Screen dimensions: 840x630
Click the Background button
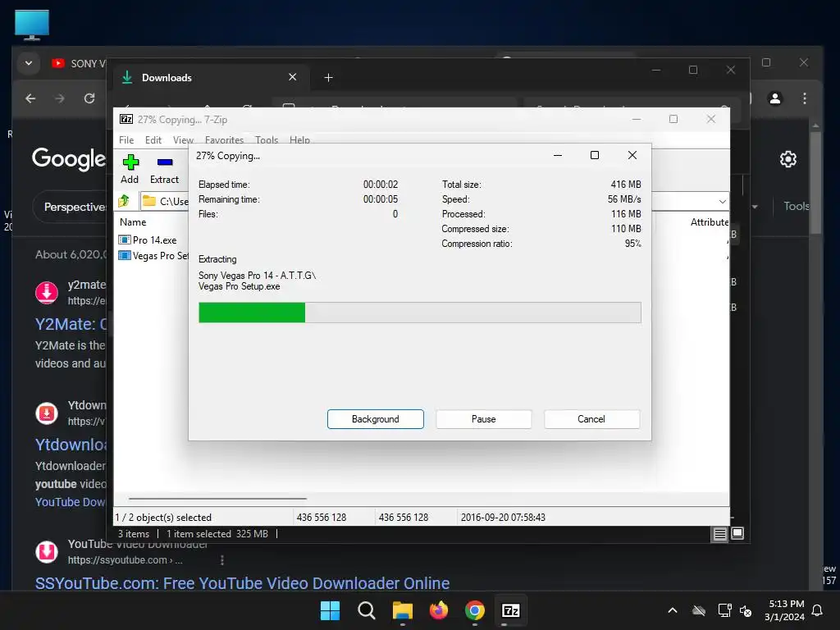pyautogui.click(x=376, y=419)
